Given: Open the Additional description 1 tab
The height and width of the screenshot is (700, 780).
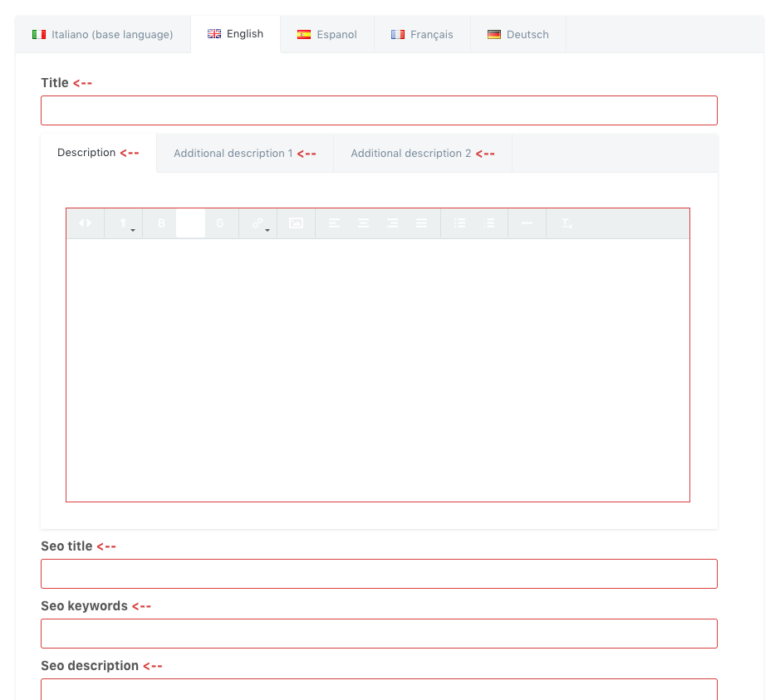Looking at the screenshot, I should (244, 154).
